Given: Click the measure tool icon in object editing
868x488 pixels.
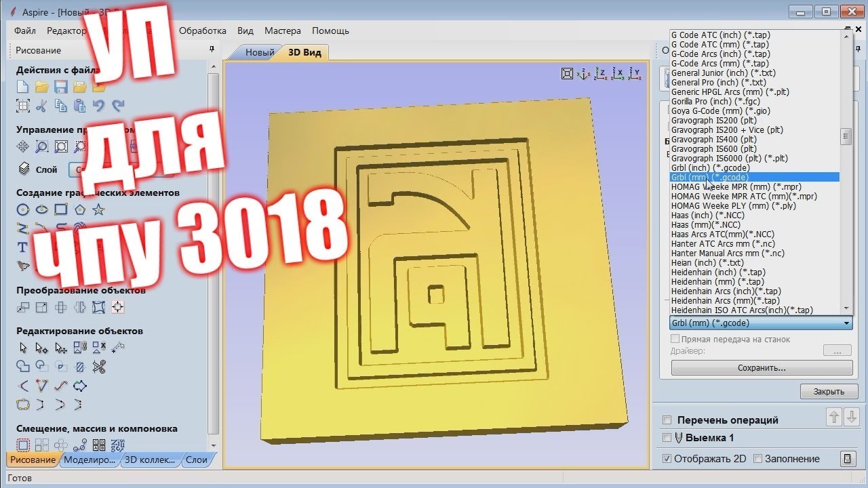Looking at the screenshot, I should [118, 348].
